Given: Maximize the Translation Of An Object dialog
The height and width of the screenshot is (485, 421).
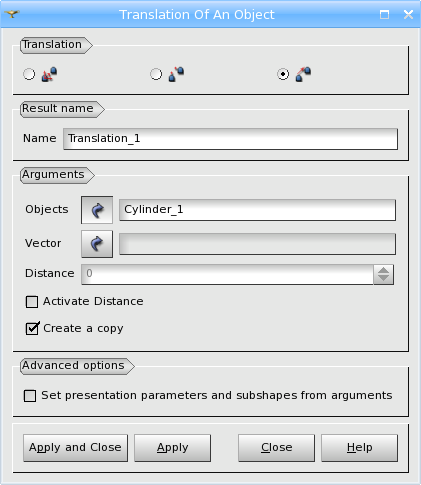Looking at the screenshot, I should (384, 14).
